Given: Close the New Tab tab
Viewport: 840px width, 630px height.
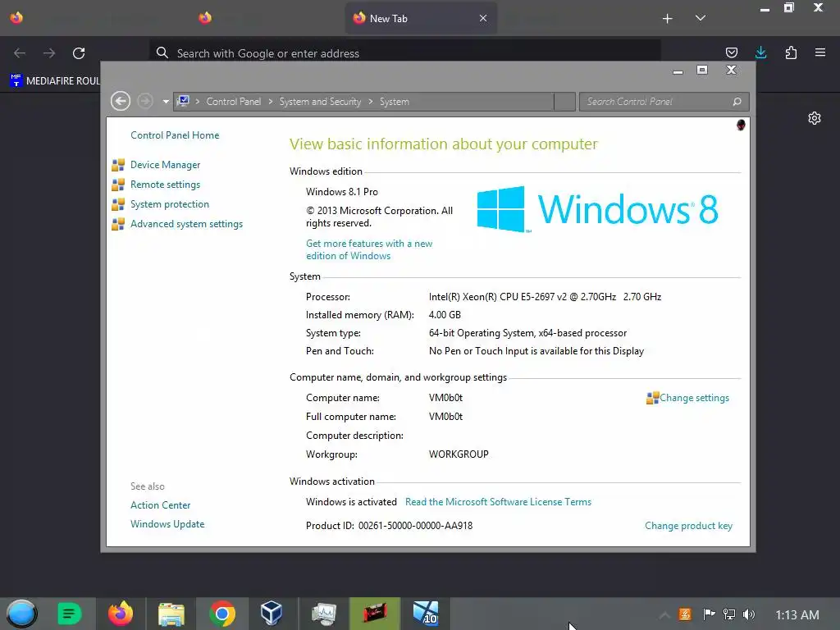Looking at the screenshot, I should click(x=483, y=18).
